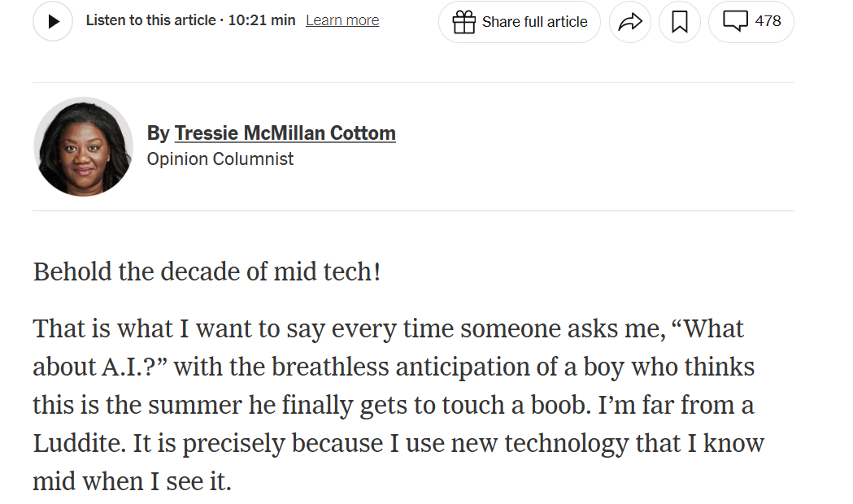
Task: Click the 'Listen to this article' text
Action: (x=150, y=20)
